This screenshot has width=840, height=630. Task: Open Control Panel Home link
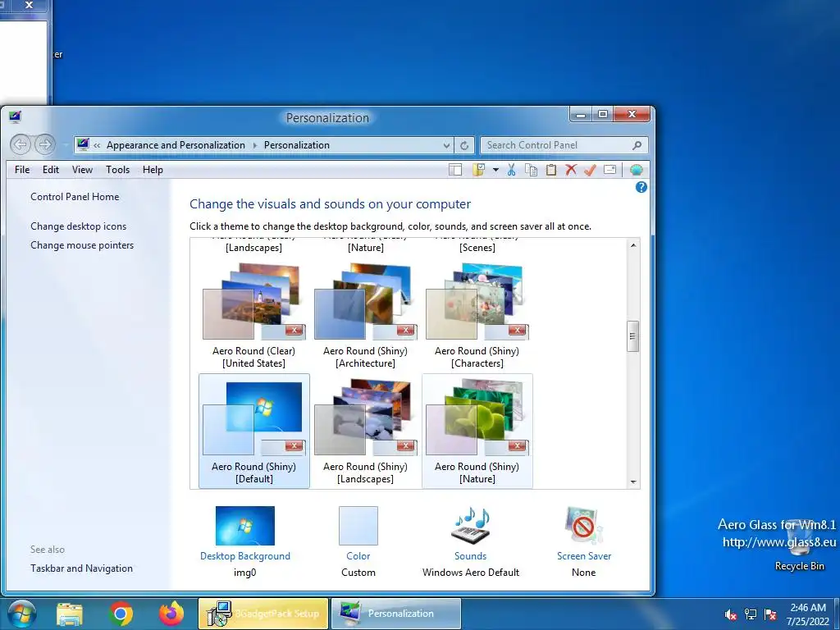coord(75,197)
